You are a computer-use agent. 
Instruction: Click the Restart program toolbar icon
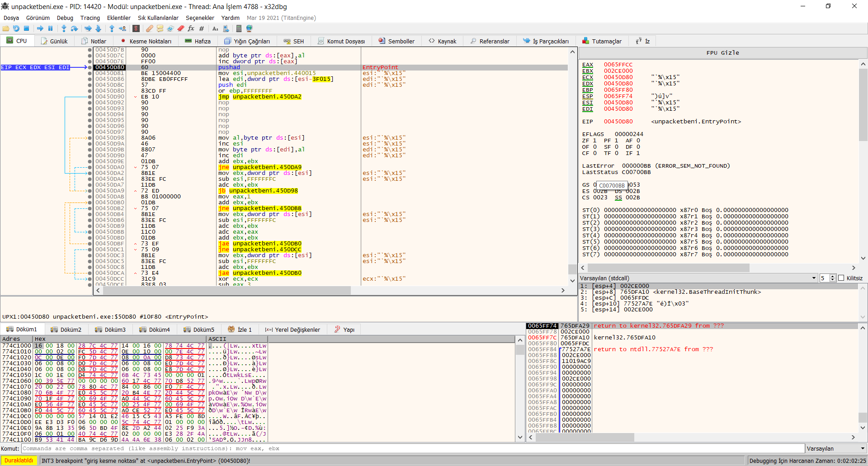16,28
